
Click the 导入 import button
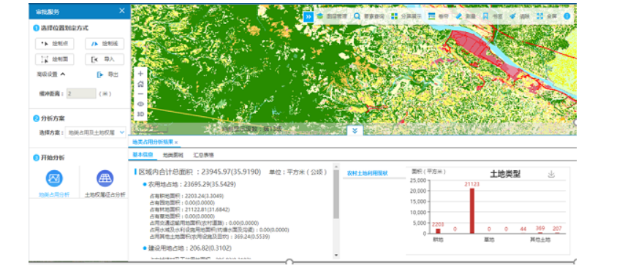click(105, 59)
